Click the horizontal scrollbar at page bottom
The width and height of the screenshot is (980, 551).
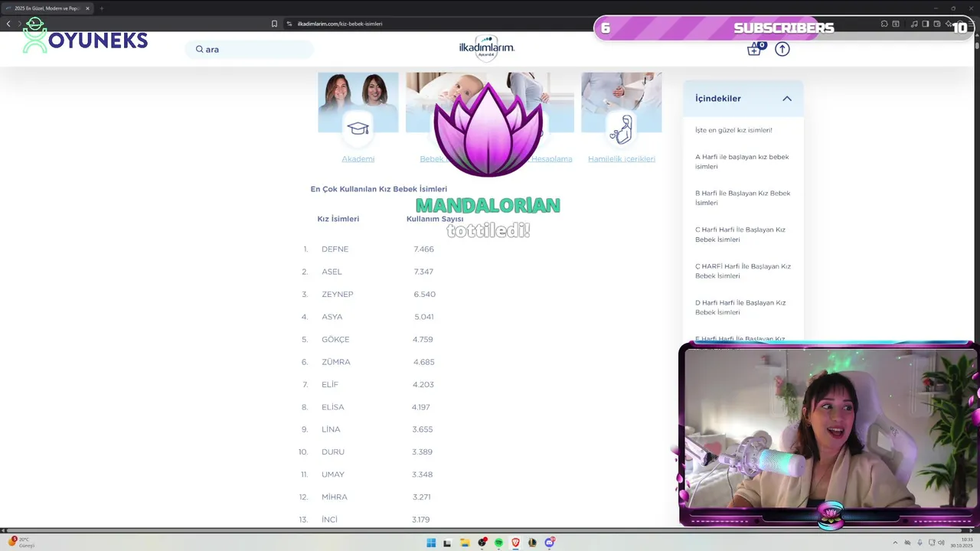tap(484, 530)
